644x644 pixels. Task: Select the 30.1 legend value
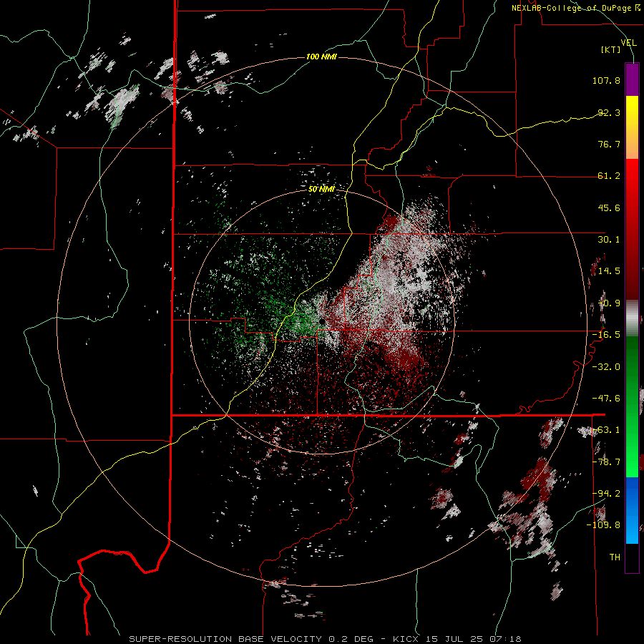[x=609, y=240]
